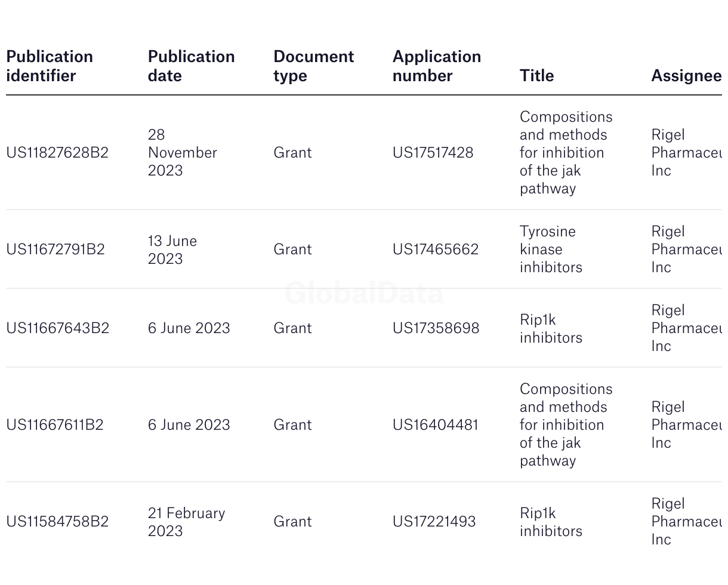
Task: Click the Assignee column header
Action: tap(686, 76)
